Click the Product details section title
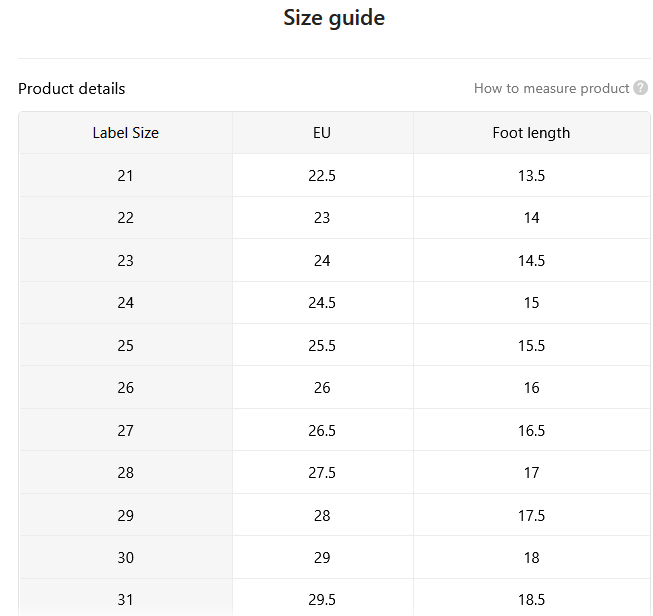653x616 pixels. [72, 88]
